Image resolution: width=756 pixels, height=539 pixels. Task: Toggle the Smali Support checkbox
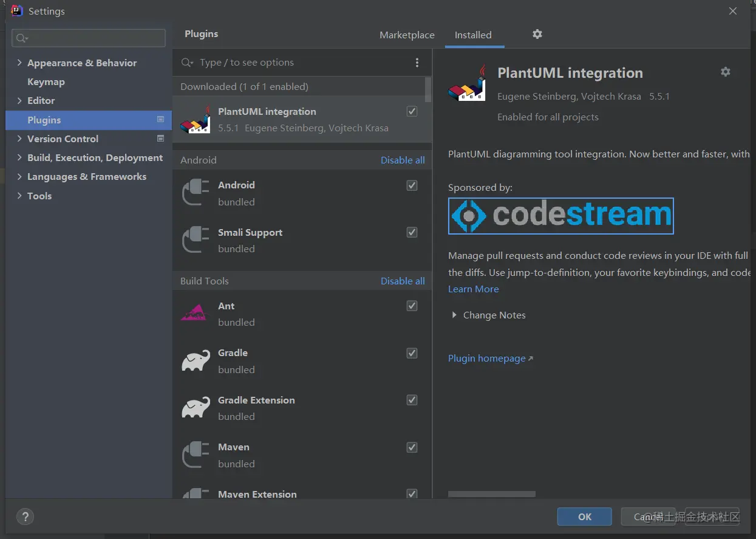(412, 232)
